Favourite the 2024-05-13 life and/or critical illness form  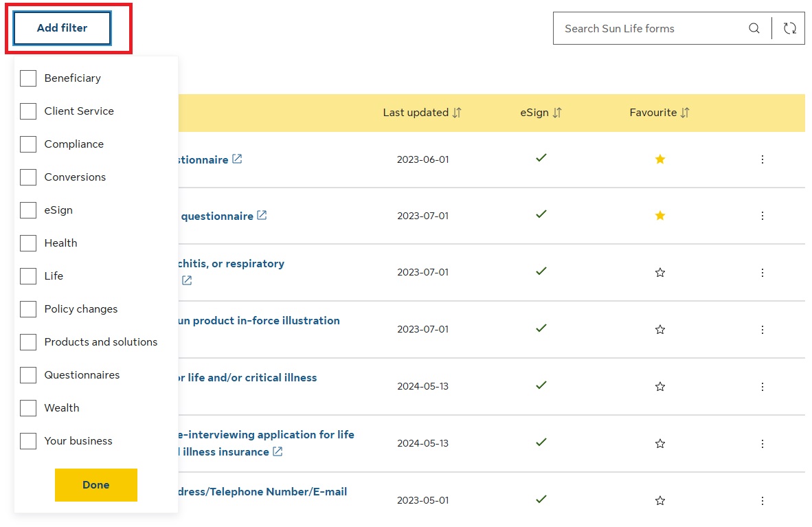660,387
